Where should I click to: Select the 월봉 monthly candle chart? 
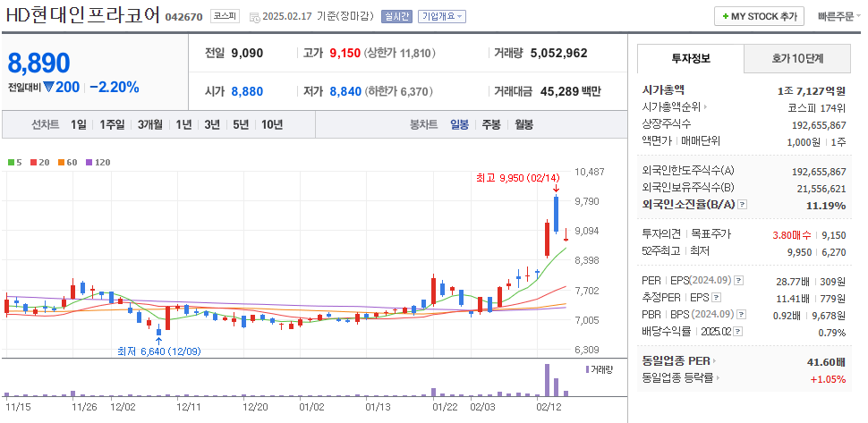523,124
